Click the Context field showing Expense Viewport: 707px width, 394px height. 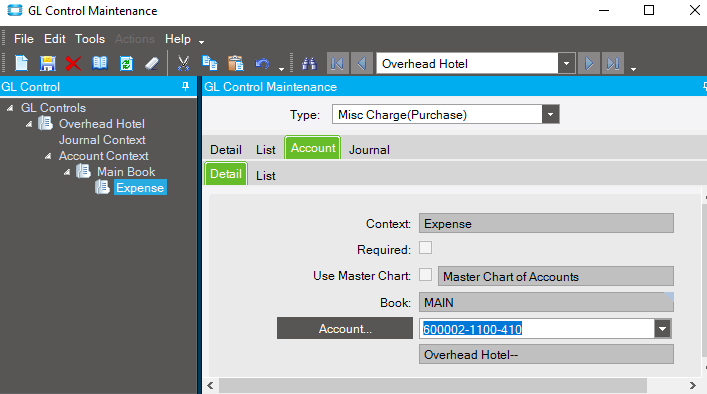(546, 224)
